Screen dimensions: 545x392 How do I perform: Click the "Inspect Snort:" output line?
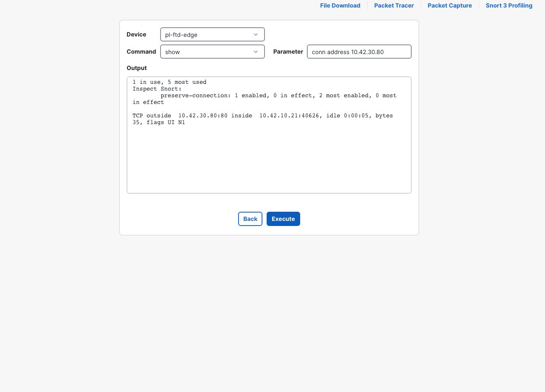point(157,89)
